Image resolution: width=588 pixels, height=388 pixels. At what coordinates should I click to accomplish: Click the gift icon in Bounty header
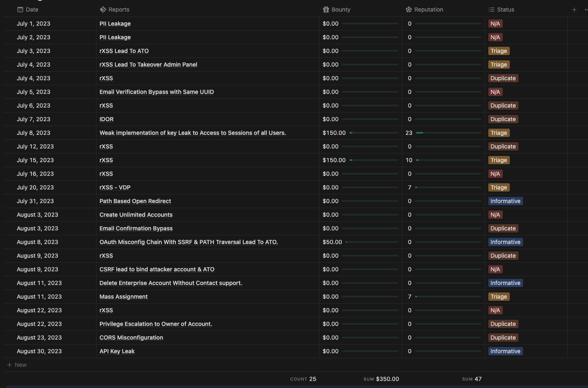point(326,10)
